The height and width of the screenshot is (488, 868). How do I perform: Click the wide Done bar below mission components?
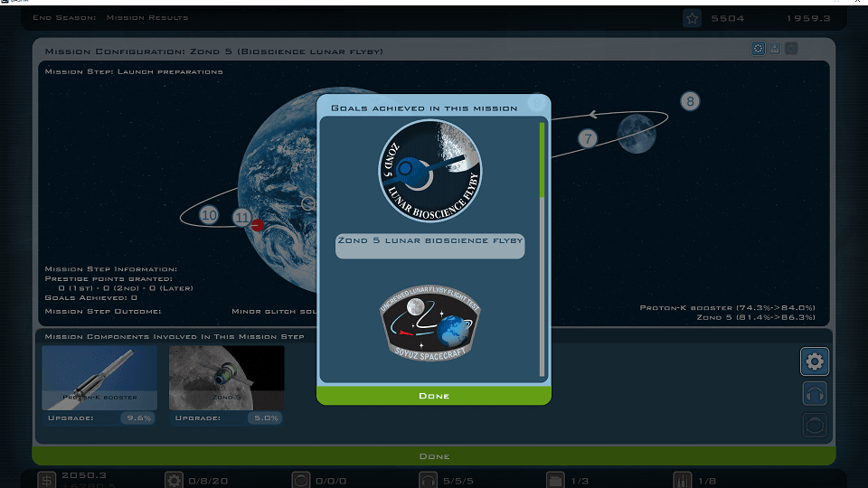[x=433, y=455]
